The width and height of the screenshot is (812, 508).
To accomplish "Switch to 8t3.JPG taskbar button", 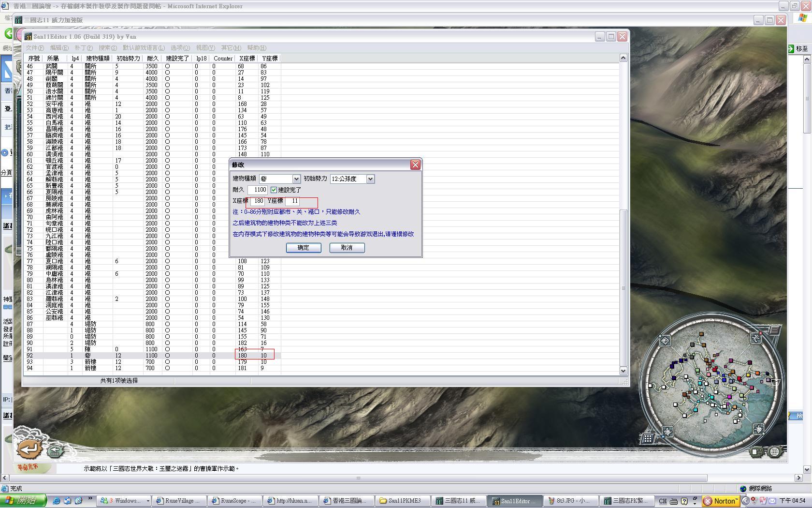I will 571,501.
